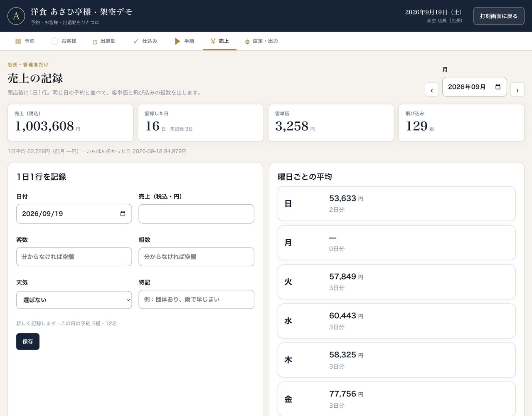Focus the 特記 notes field
532x416 pixels.
196,300
